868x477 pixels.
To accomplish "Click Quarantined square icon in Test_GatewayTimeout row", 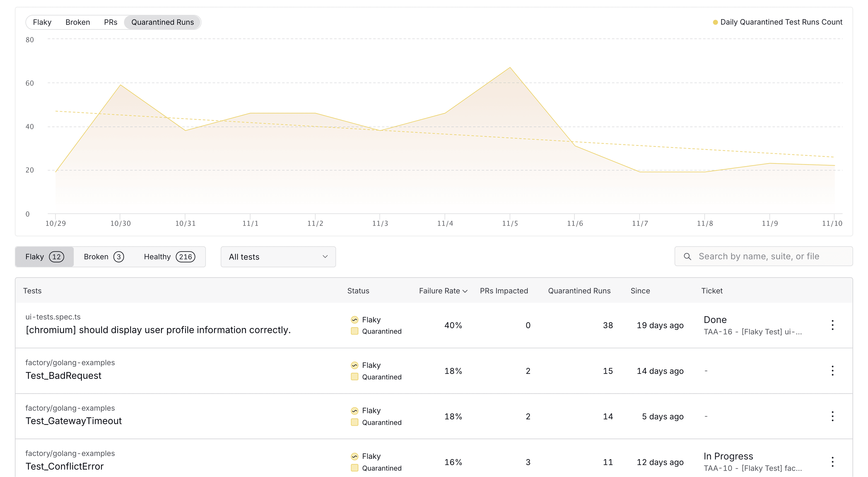I will pyautogui.click(x=354, y=422).
